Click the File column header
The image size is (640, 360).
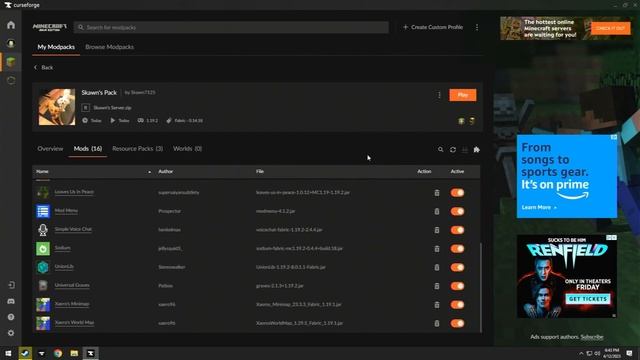click(x=260, y=171)
